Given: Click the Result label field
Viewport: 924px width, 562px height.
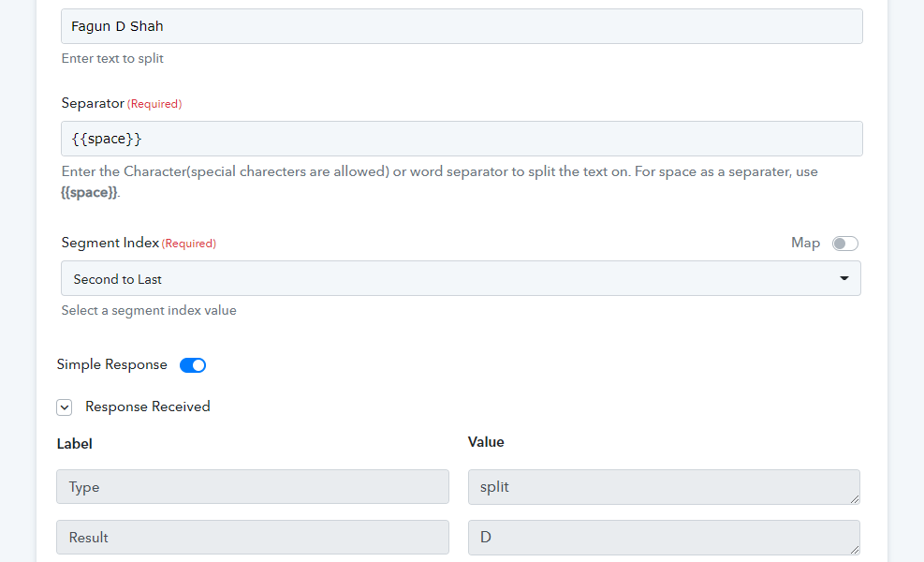Looking at the screenshot, I should point(252,538).
